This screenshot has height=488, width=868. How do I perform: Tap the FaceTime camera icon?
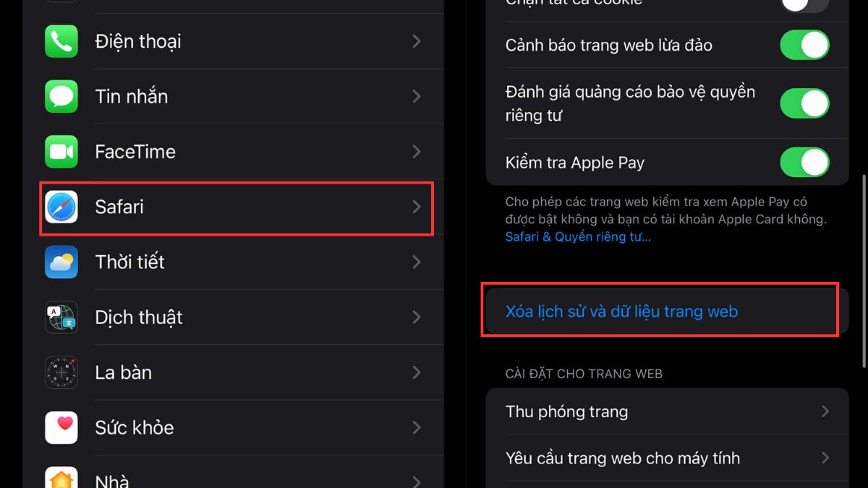(61, 152)
